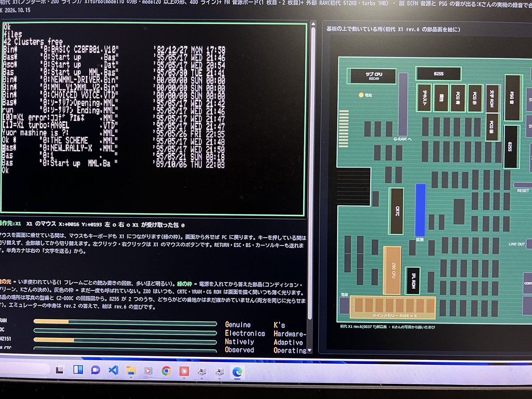Image resolution: width=532 pixels, height=399 pixels.
Task: Click the '89/10/06 THU 22:03' timestamp
Action: 189,164
